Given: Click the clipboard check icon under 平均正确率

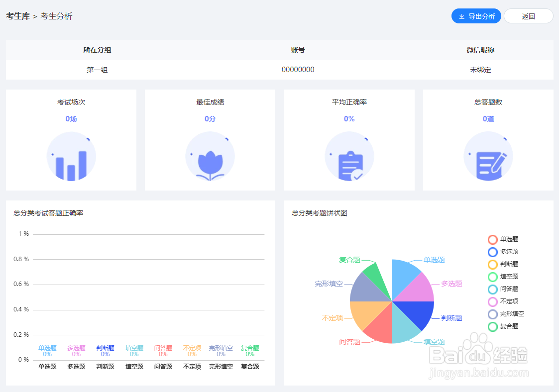Looking at the screenshot, I should point(349,156).
